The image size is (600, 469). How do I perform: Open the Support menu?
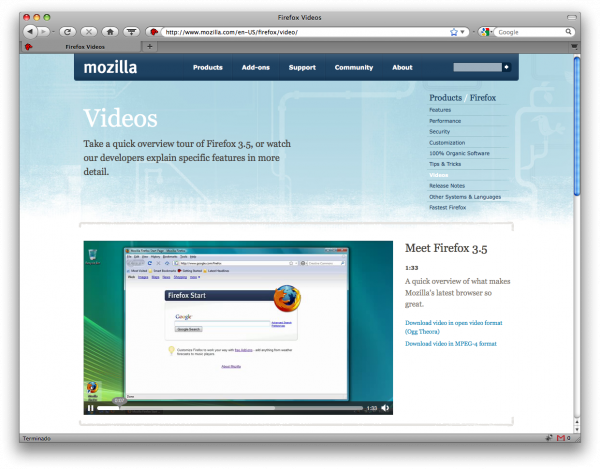(x=302, y=67)
